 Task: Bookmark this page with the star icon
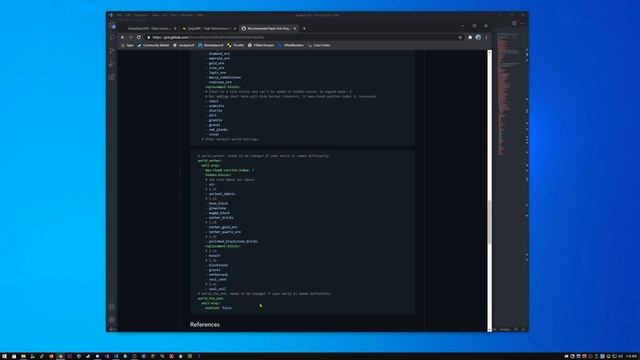pyautogui.click(x=460, y=37)
